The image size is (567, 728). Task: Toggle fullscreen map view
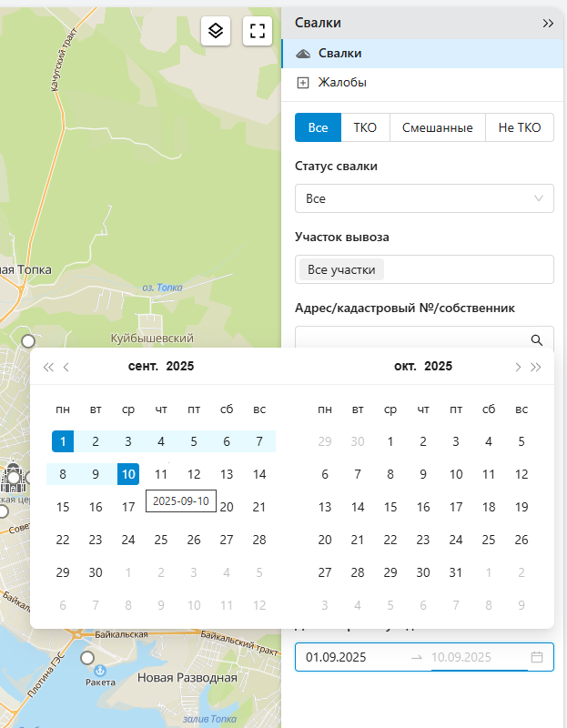(258, 31)
